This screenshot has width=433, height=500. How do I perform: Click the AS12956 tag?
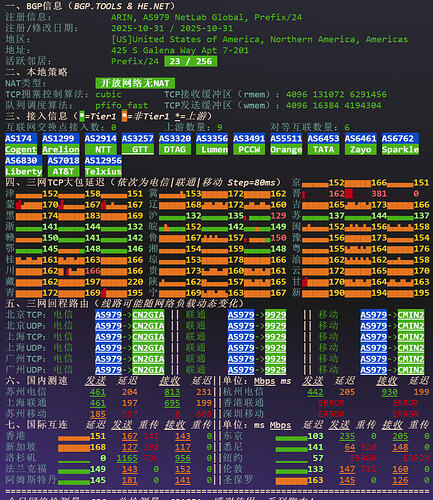coord(103,160)
